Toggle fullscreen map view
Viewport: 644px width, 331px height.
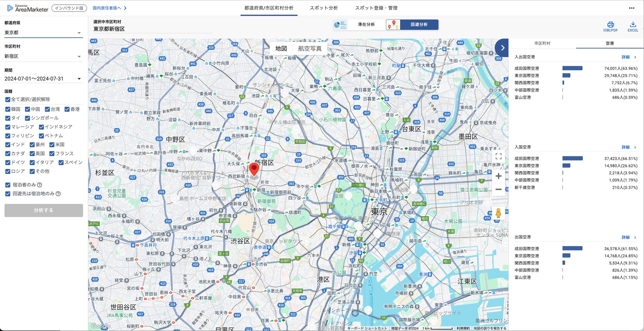(x=498, y=156)
